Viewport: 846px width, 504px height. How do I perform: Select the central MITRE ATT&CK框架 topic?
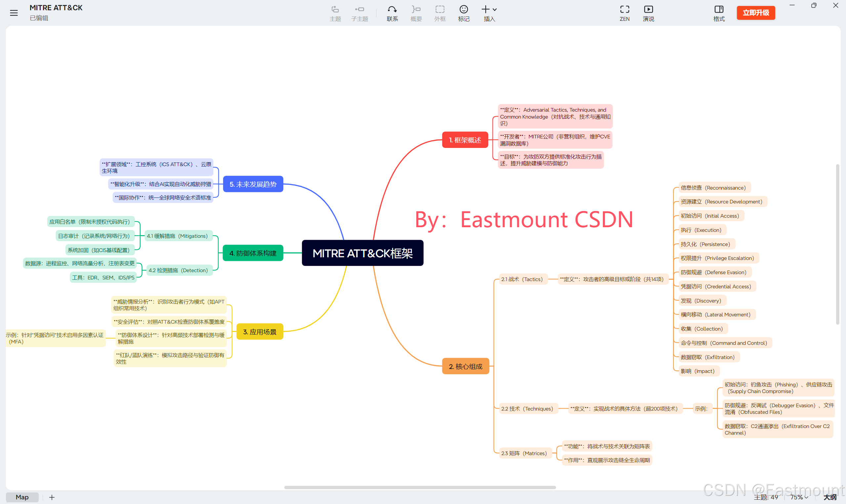362,253
